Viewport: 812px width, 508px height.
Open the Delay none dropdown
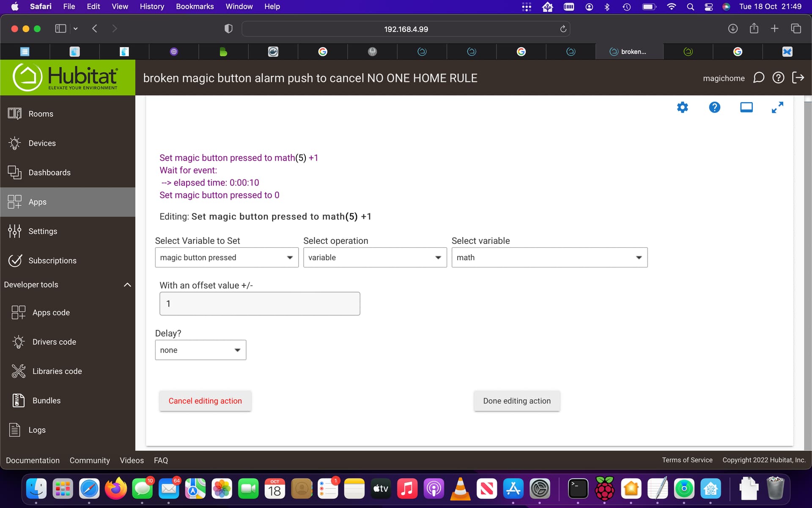(200, 350)
